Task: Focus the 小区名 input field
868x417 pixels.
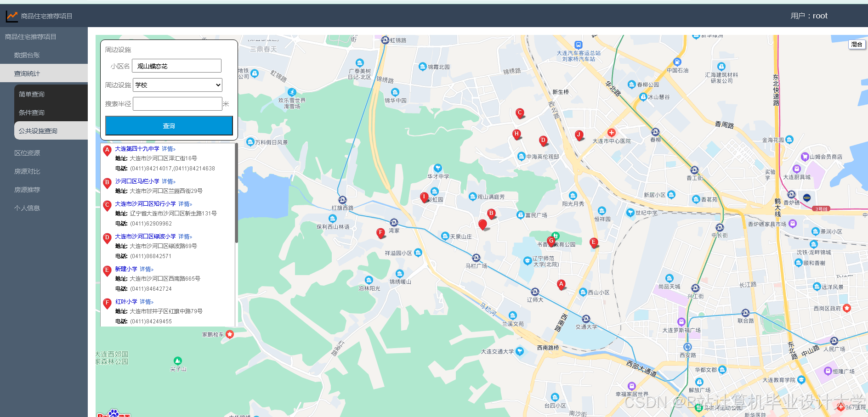Action: 176,66
